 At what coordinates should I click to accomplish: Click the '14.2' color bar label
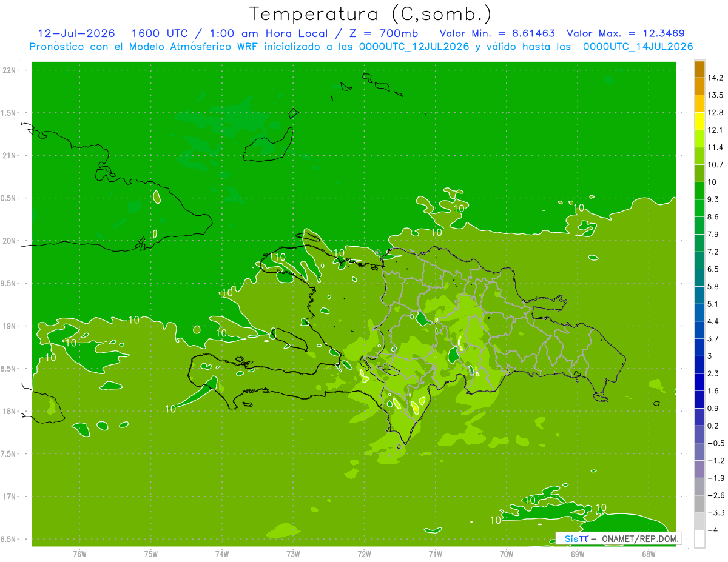pyautogui.click(x=715, y=78)
